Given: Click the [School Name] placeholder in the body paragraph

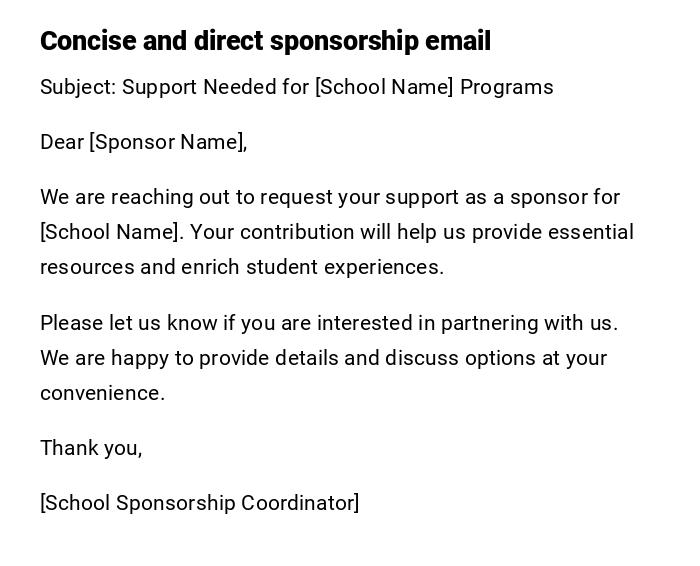Looking at the screenshot, I should tap(111, 232).
